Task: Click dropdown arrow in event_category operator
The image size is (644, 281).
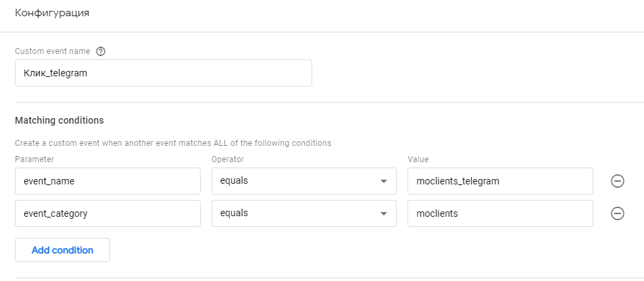Action: (383, 213)
